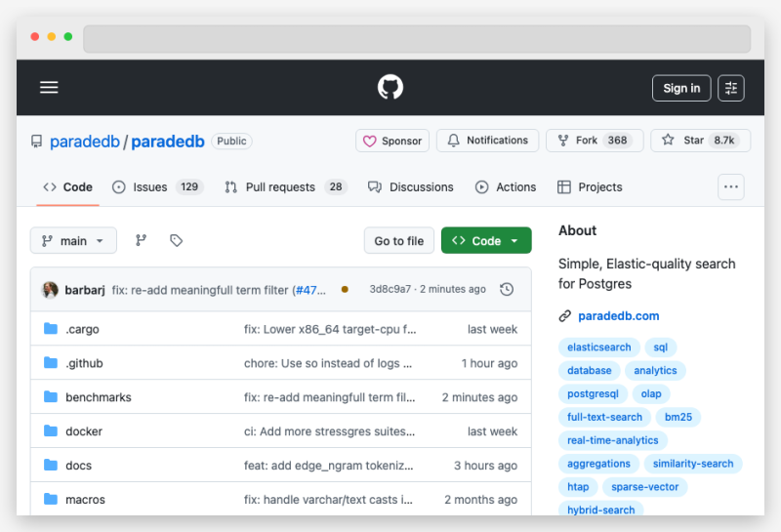Click the Sign in button

tap(681, 88)
